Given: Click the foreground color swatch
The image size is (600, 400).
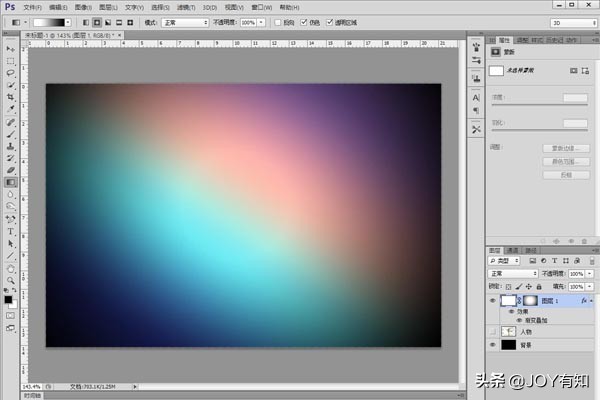Looking at the screenshot, I should (8, 298).
